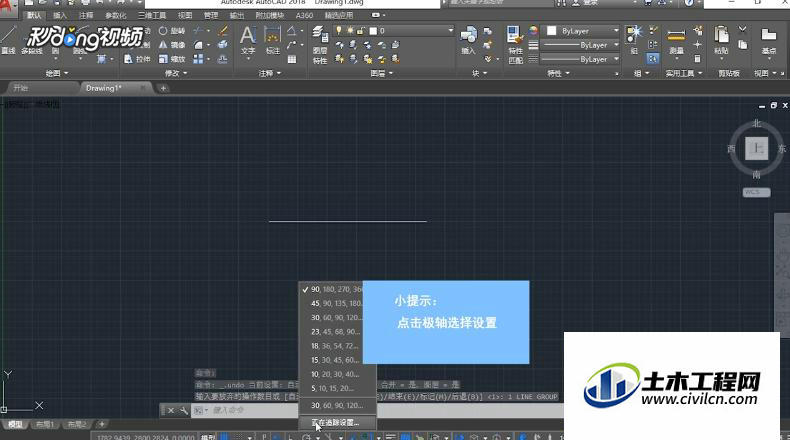Toggle the group selection highlighted button

tap(652, 59)
